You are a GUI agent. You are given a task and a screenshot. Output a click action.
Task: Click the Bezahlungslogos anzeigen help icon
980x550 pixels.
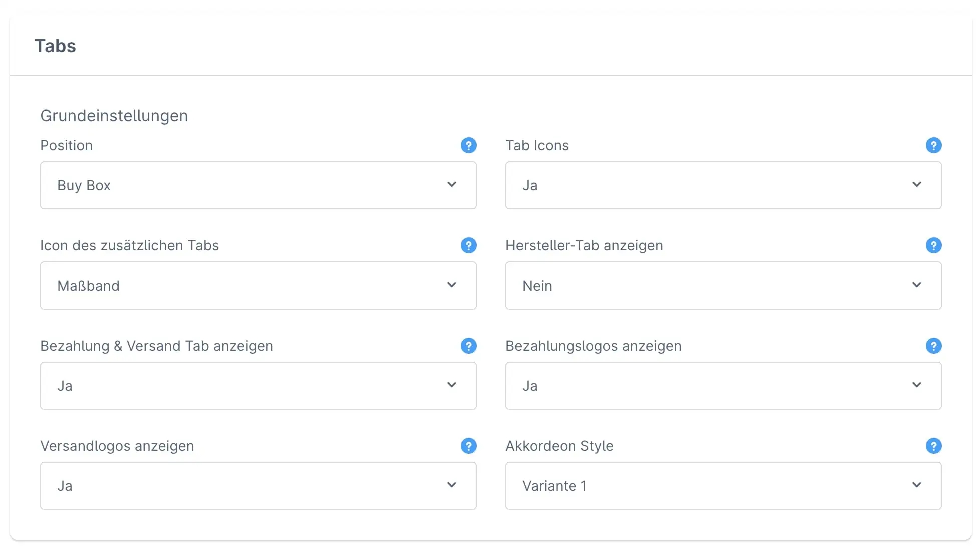(933, 346)
